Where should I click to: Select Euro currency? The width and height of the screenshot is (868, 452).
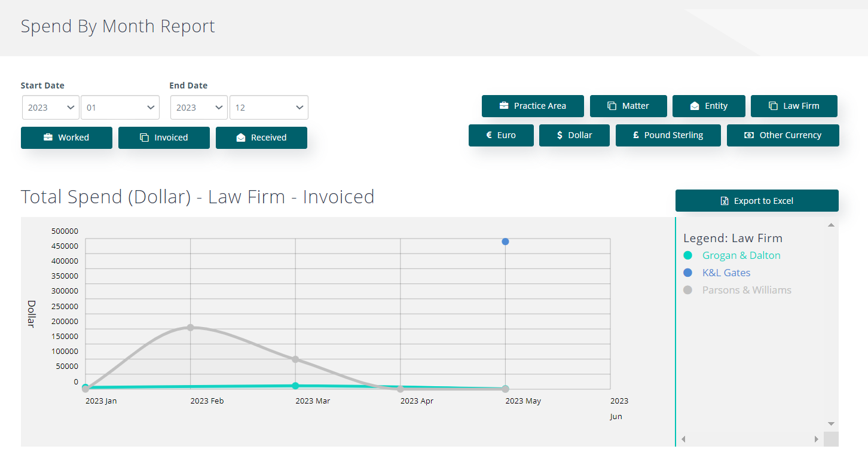point(501,135)
